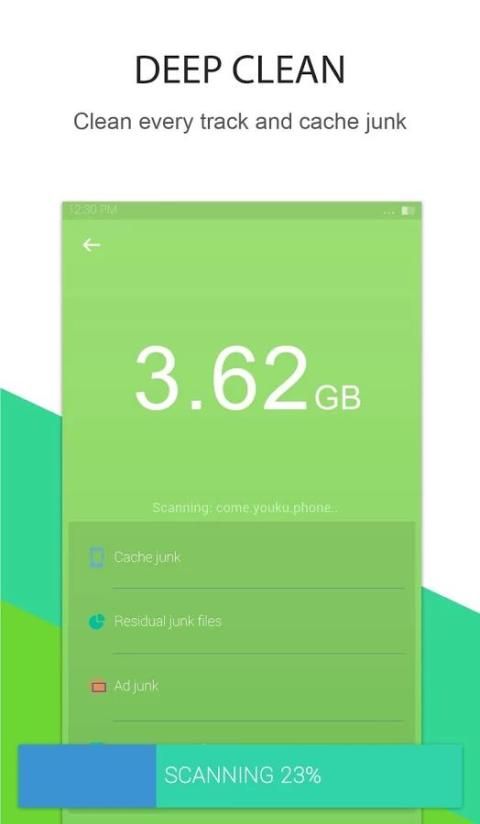Click the SCANNING 23% button
This screenshot has height=824, width=480.
pyautogui.click(x=241, y=776)
